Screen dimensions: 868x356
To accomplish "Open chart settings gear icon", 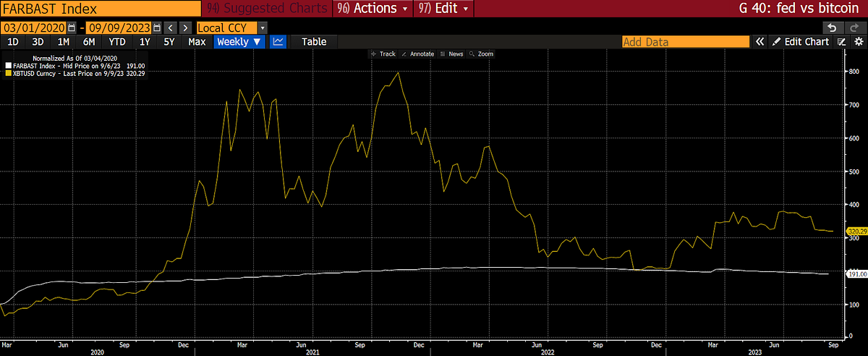I will point(858,42).
